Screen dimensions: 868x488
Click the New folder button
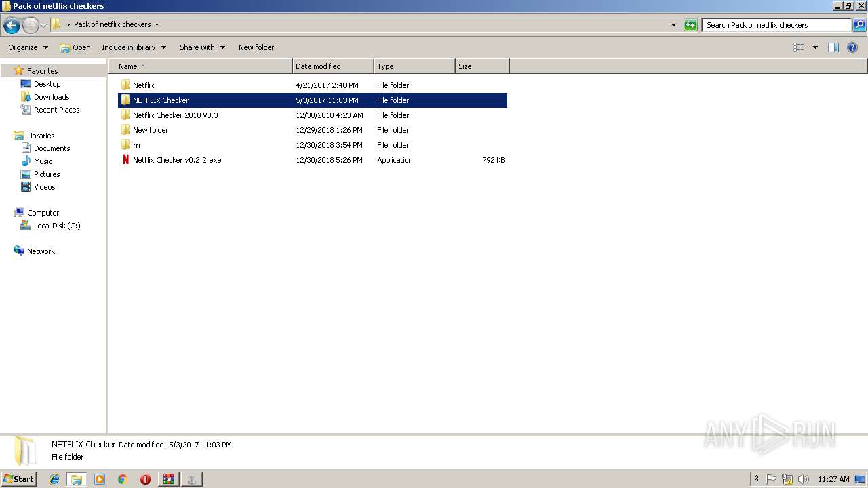[x=256, y=47]
